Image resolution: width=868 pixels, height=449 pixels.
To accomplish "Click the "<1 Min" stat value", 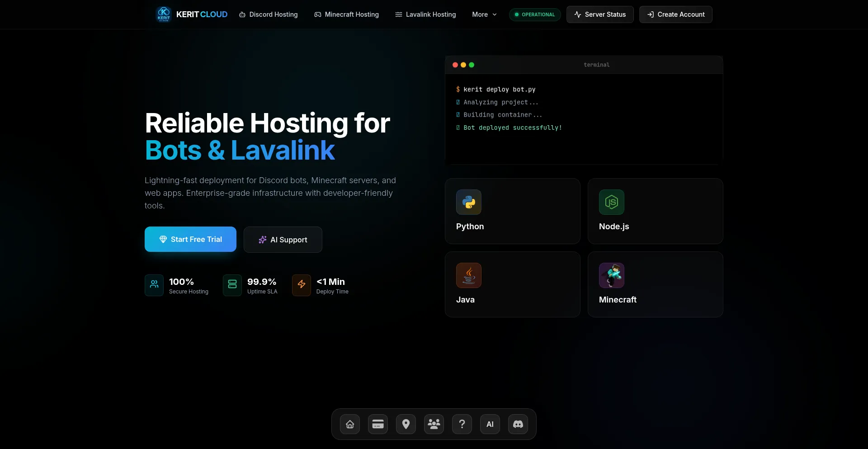I will point(330,282).
